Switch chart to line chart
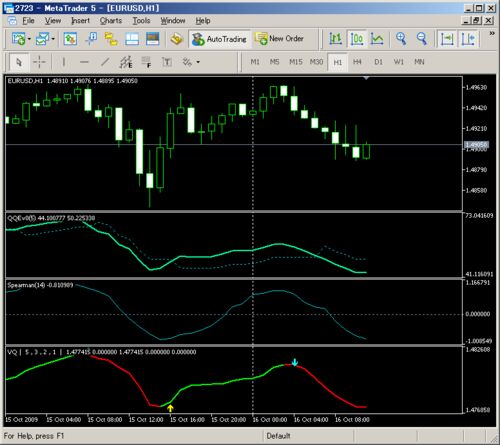The width and height of the screenshot is (500, 445). (377, 39)
